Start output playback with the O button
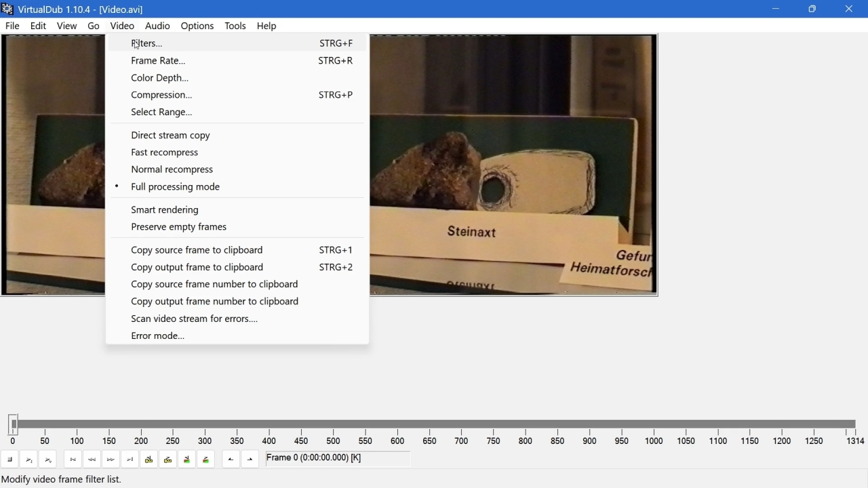This screenshot has height=488, width=868. click(48, 460)
